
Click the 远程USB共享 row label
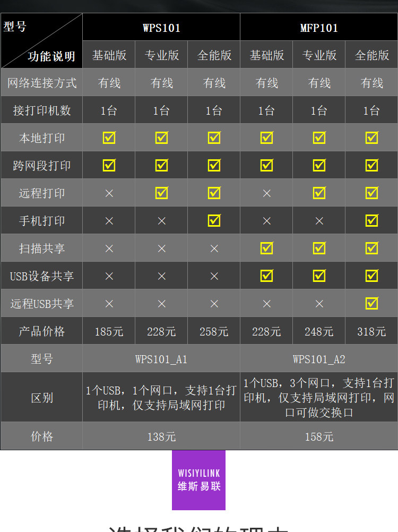[x=42, y=304]
